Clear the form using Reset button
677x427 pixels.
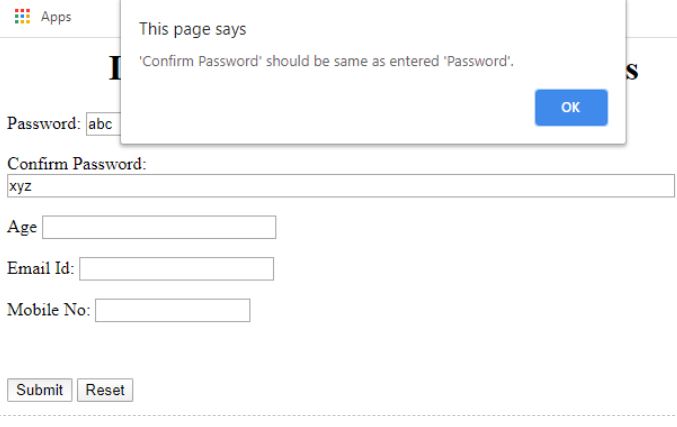[105, 390]
